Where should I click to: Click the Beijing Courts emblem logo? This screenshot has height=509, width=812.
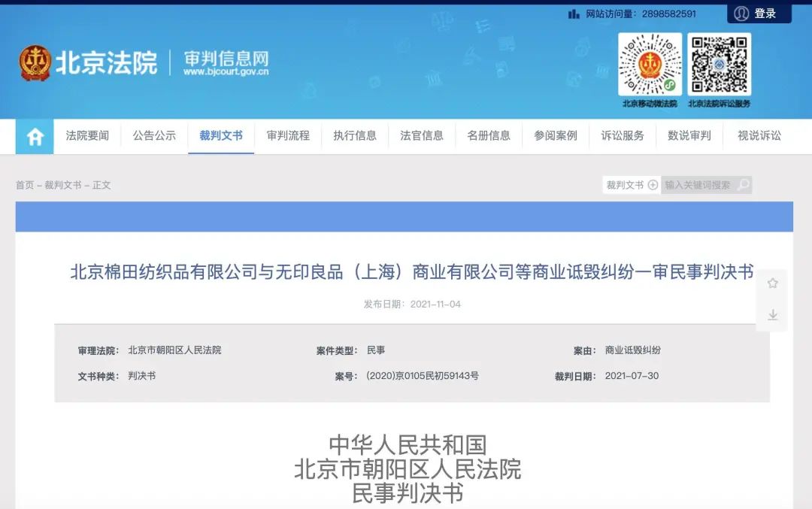point(35,62)
